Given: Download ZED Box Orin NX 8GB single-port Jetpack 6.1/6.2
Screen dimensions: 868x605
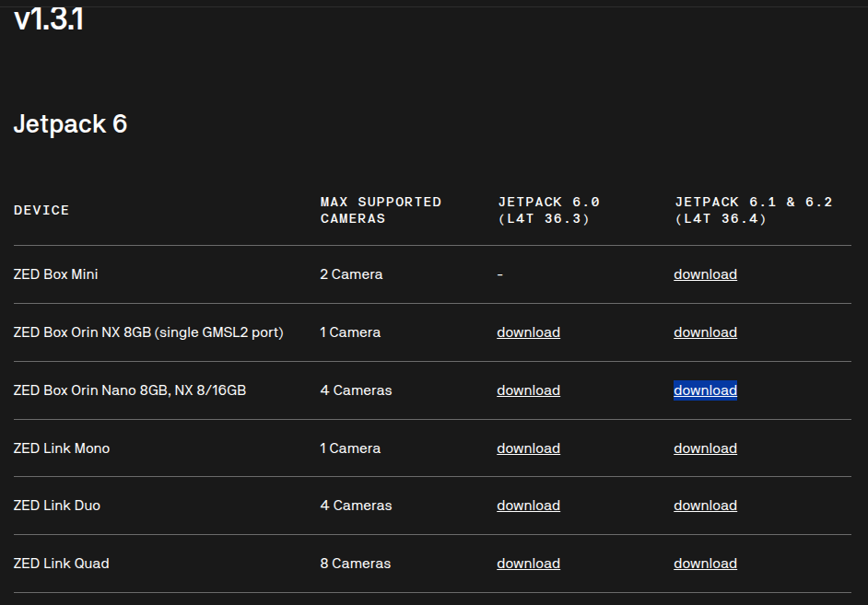Looking at the screenshot, I should (x=705, y=332).
